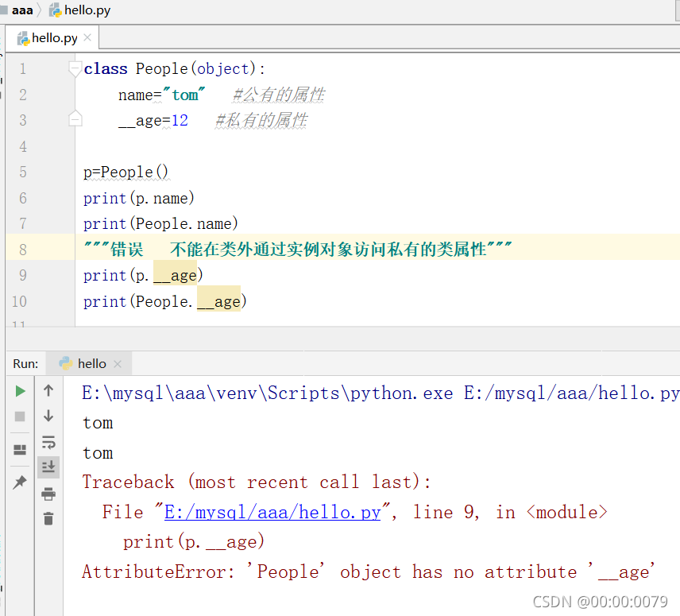
Task: Click the hello.py breadcrumb in navigation bar
Action: coord(80,10)
